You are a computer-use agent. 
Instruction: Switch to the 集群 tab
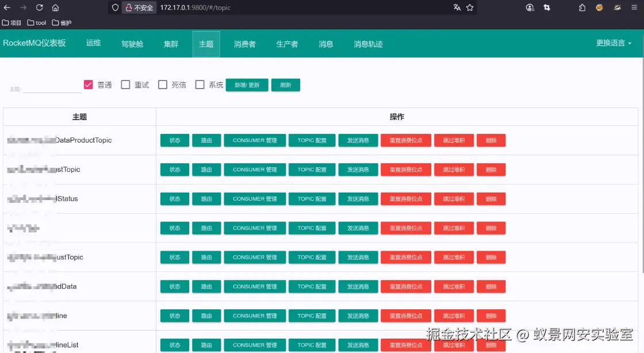pos(171,44)
